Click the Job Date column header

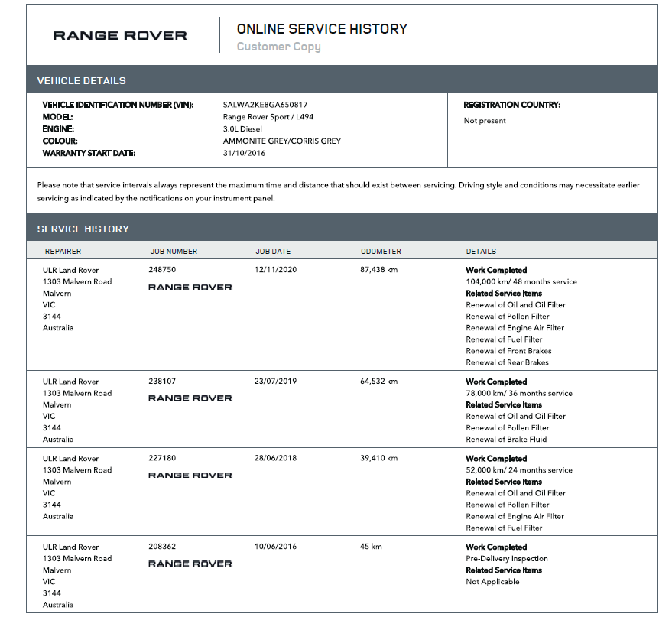(273, 251)
